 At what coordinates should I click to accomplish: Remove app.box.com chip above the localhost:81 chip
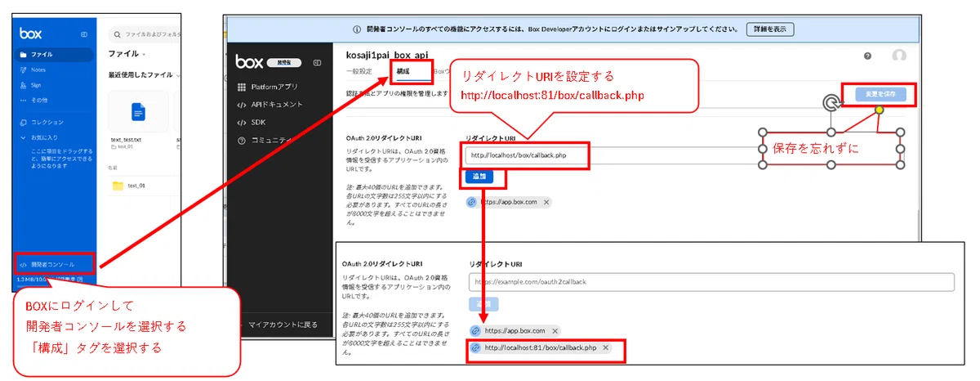555,330
